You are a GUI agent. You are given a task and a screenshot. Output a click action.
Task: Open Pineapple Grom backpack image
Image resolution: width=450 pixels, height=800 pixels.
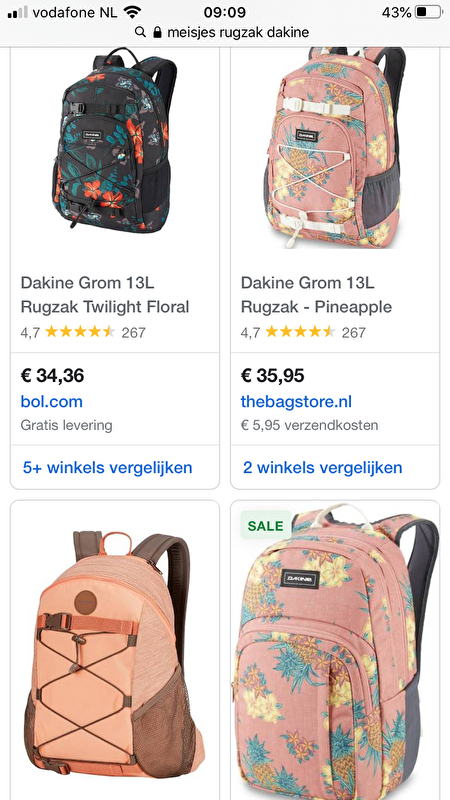tap(335, 147)
